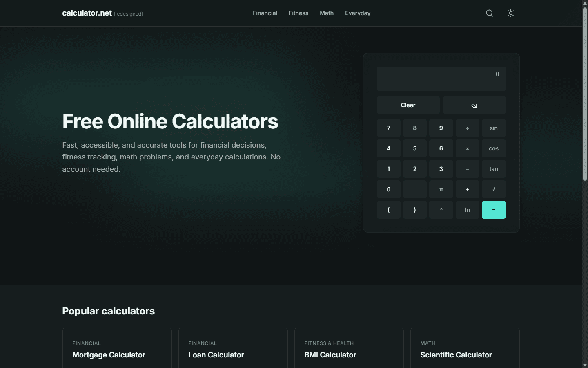Click the cos function key

click(494, 148)
